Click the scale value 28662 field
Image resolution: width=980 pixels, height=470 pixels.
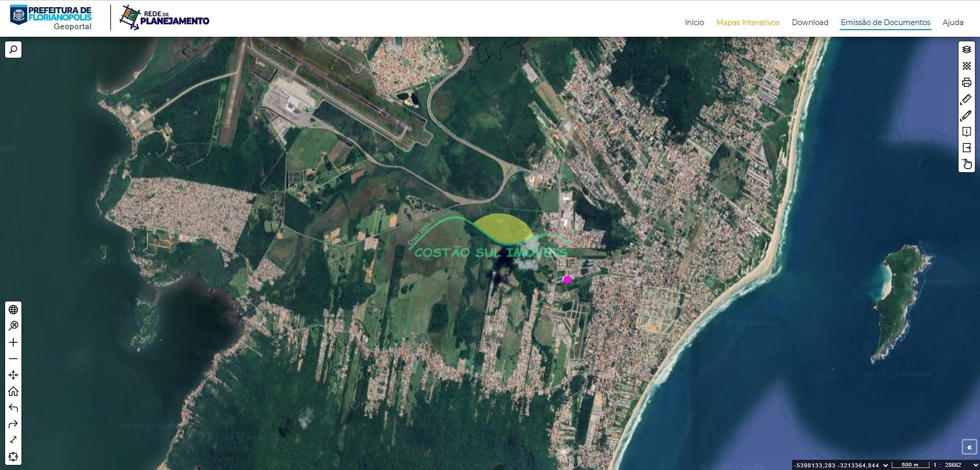point(953,465)
